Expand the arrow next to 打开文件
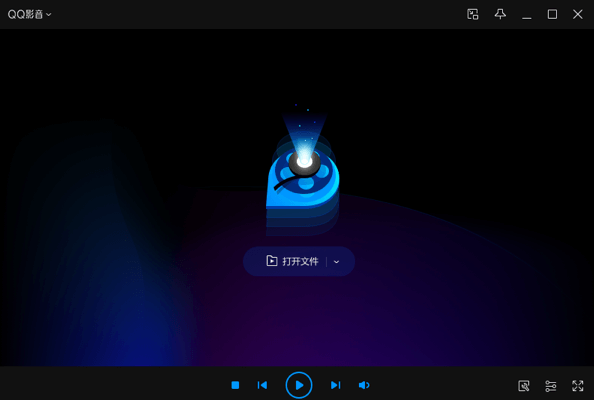The height and width of the screenshot is (400, 594). pyautogui.click(x=336, y=262)
